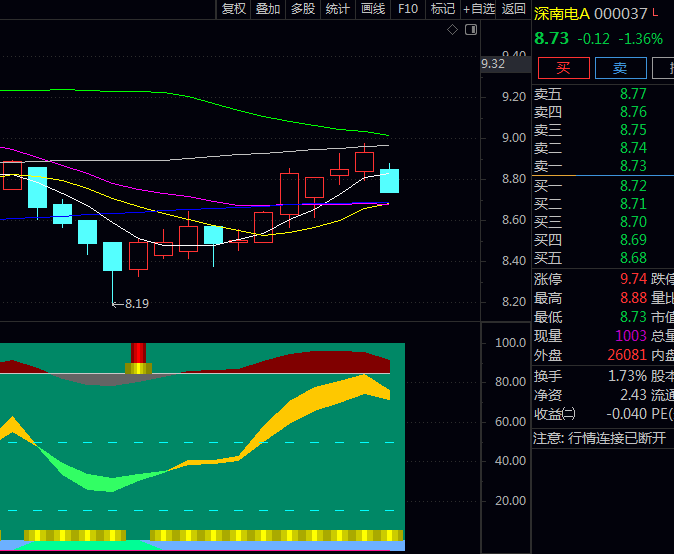
Task: Activate the 画线 drawing tool
Action: [373, 9]
